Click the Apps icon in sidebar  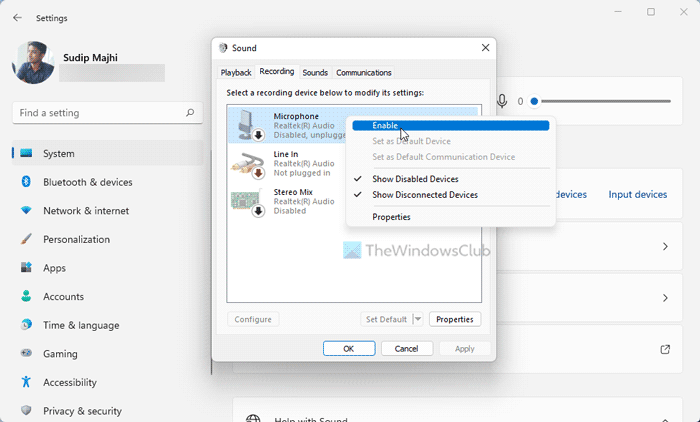[x=26, y=267]
